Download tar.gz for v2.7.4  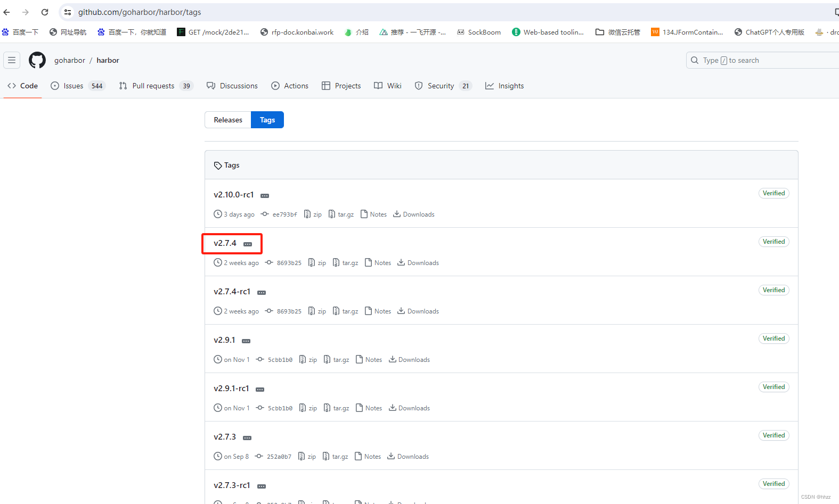coord(345,263)
